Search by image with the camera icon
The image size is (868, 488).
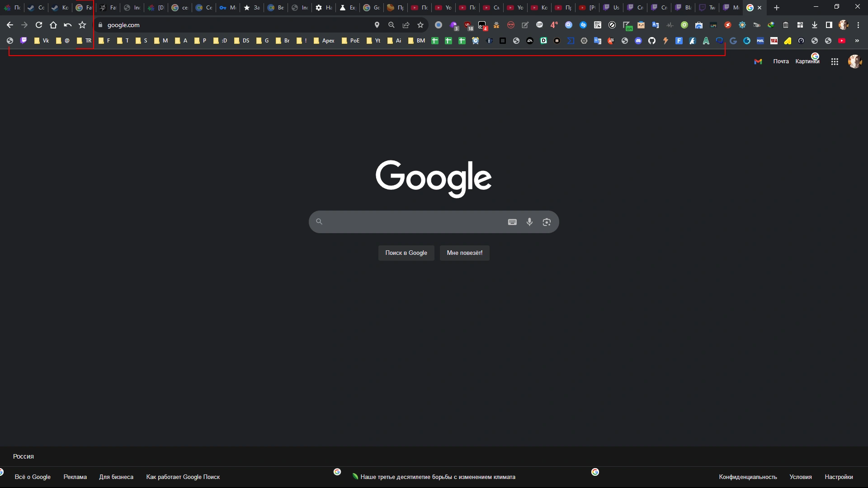point(547,222)
